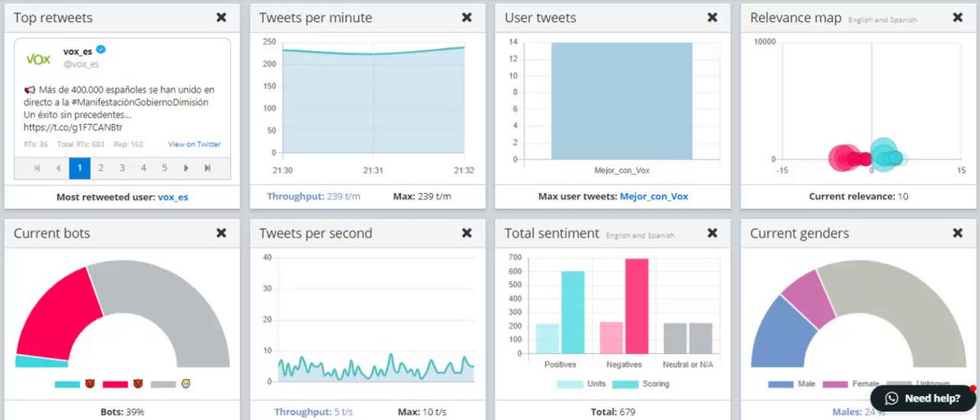The width and height of the screenshot is (980, 420).
Task: Jump to last page of top retweets
Action: 207,168
